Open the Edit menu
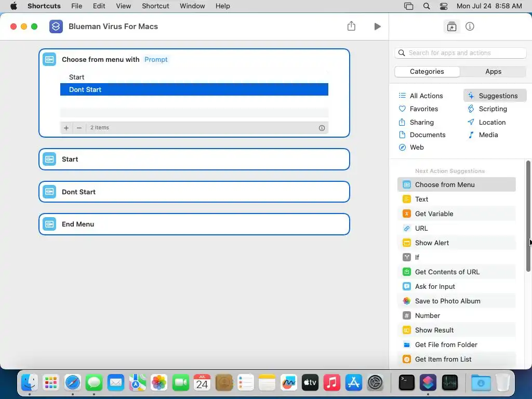The height and width of the screenshot is (399, 532). 99,6
